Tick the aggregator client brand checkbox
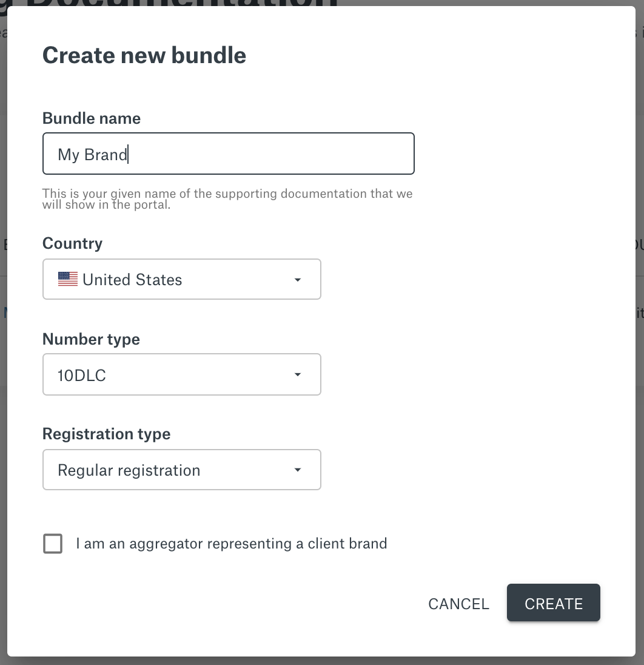 (x=53, y=543)
